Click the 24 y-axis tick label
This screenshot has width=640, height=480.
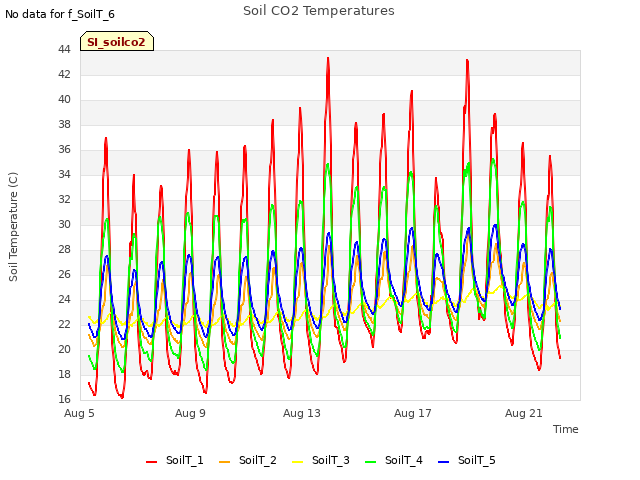point(64,300)
